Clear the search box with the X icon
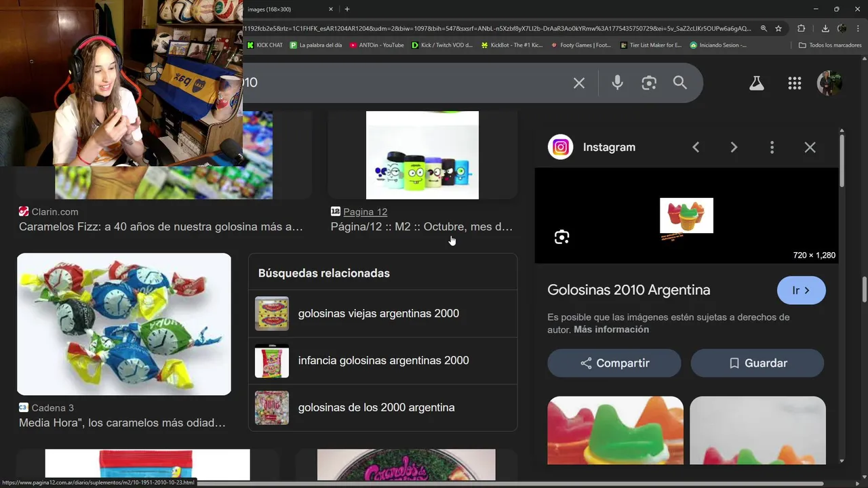Screen dimensions: 868x488 point(579,83)
